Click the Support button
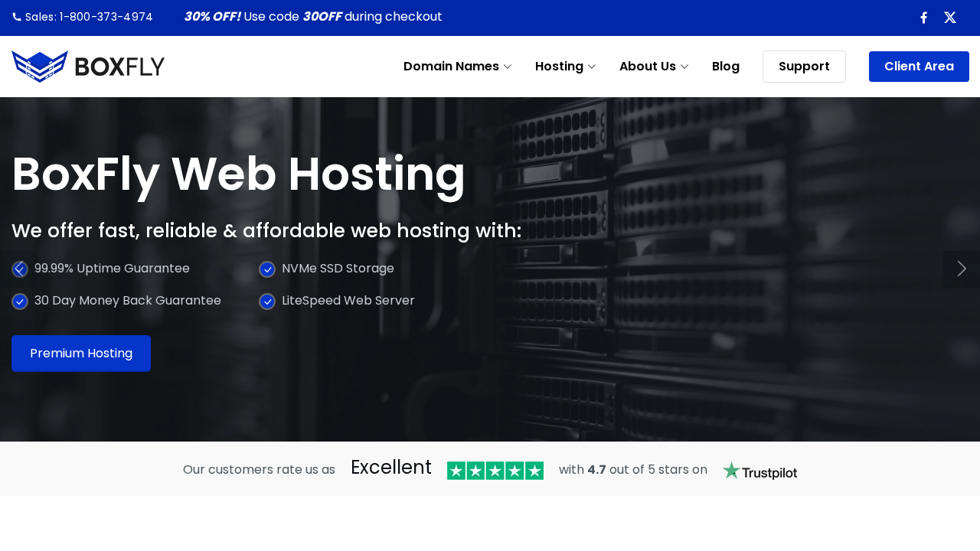This screenshot has height=551, width=980. [804, 67]
